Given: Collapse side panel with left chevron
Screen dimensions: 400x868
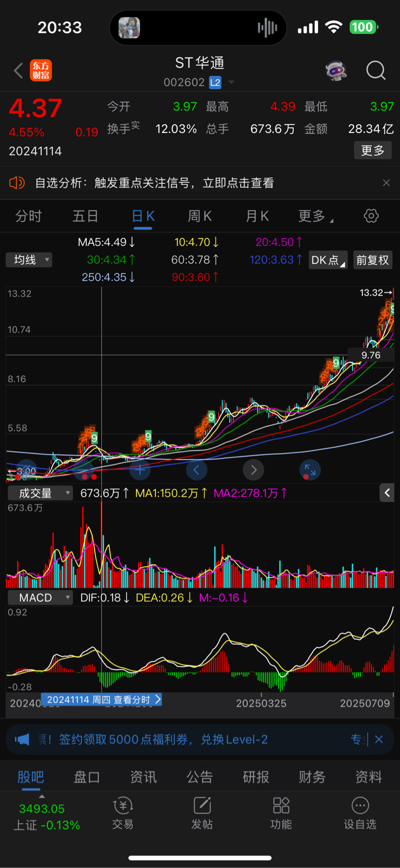Looking at the screenshot, I should pos(387,493).
